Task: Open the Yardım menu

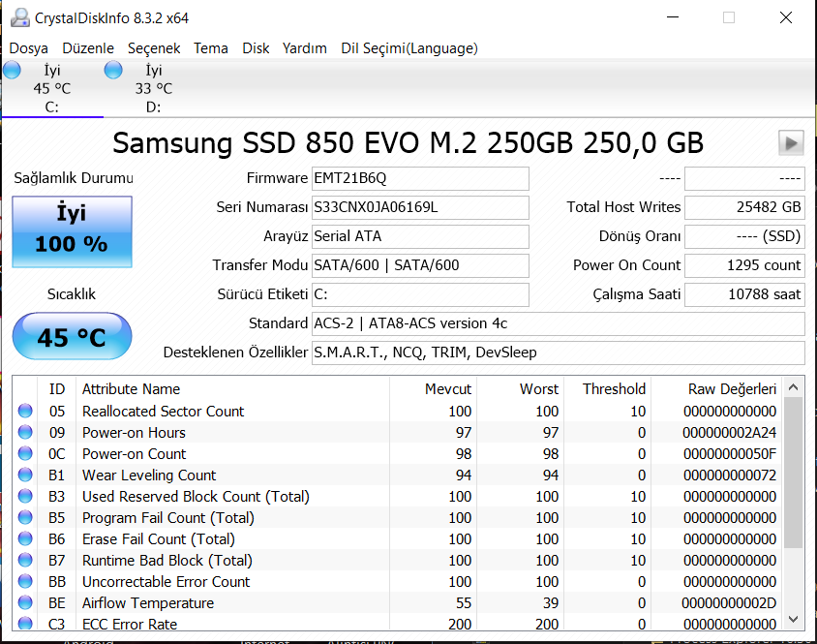Action: (305, 48)
